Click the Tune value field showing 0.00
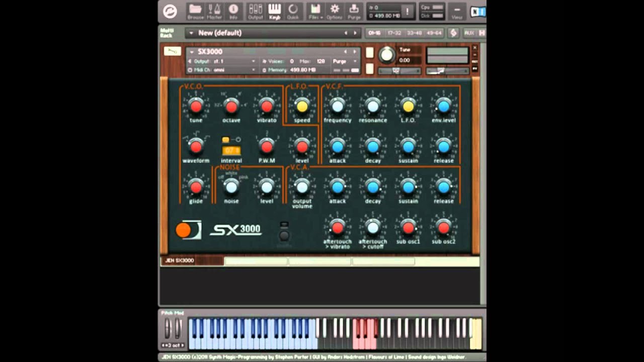The width and height of the screenshot is (644, 362). [x=410, y=60]
